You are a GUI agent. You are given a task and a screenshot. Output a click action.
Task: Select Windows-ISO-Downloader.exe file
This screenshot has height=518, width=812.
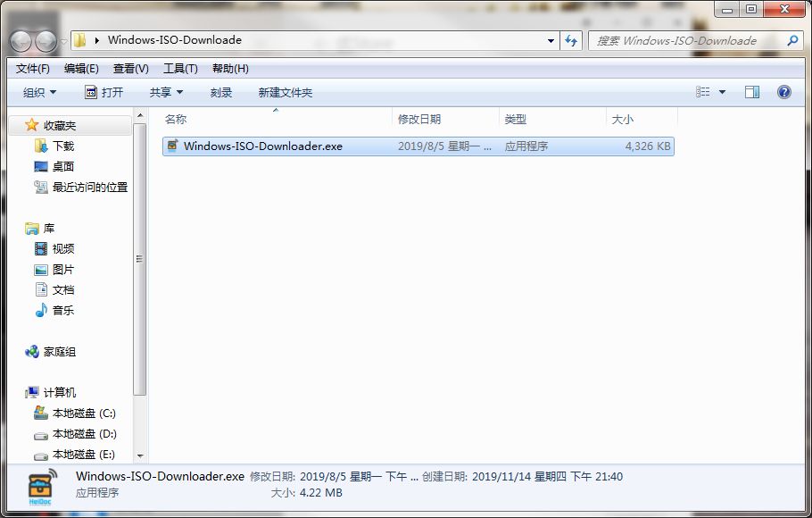pyautogui.click(x=418, y=146)
